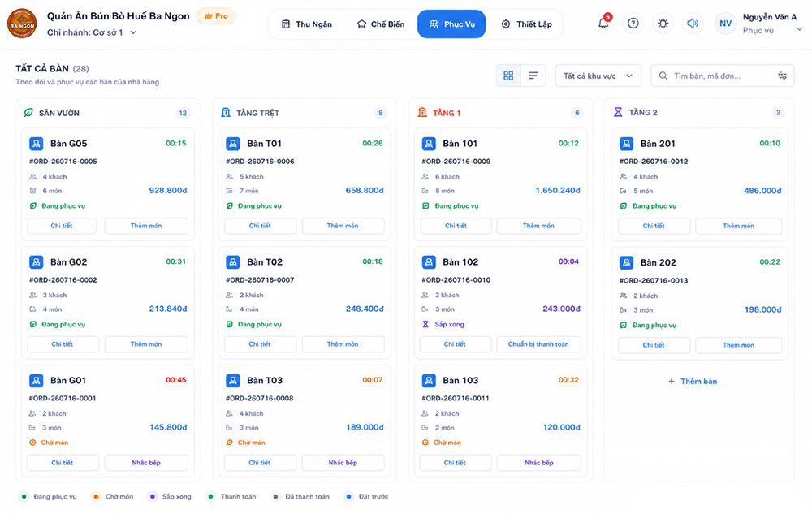
Task: Click Thêm món on Bàn 201
Action: pos(738,226)
